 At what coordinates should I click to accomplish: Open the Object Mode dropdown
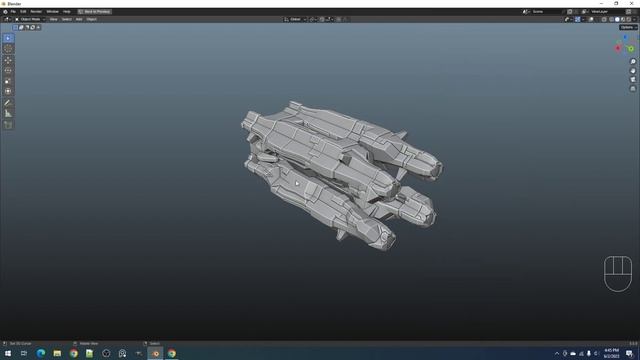[30, 19]
